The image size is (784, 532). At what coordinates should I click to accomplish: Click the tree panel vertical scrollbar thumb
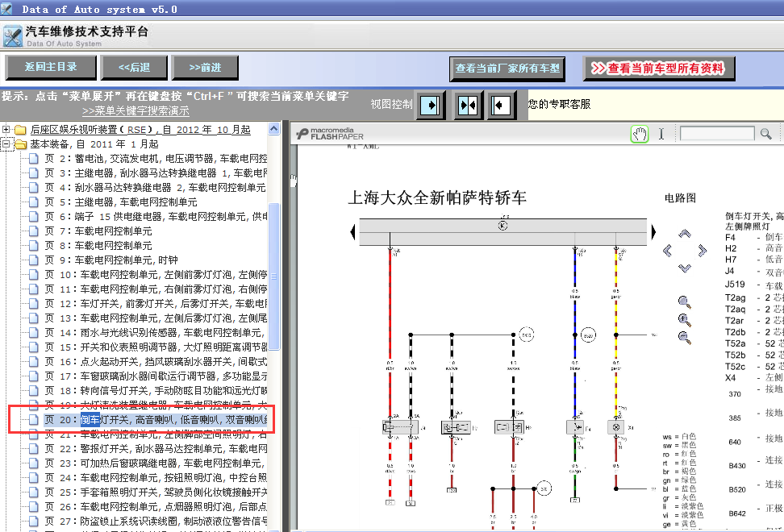click(274, 276)
